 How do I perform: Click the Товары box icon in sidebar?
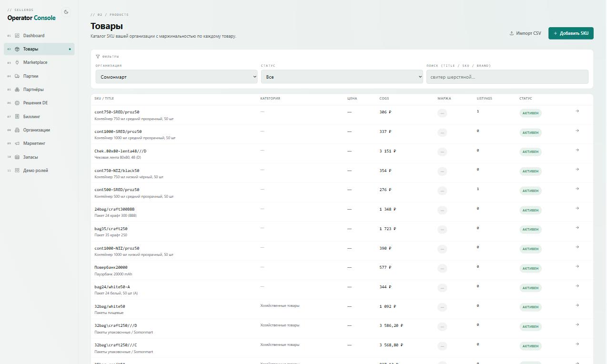pos(17,49)
